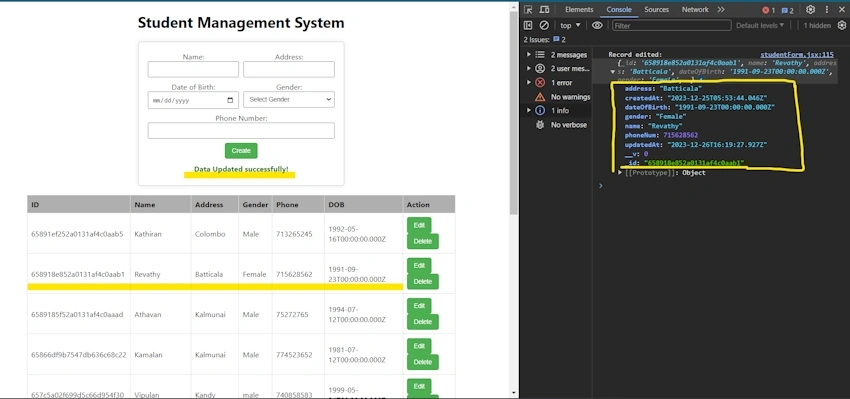Delete the Kathiran student record

(x=423, y=241)
